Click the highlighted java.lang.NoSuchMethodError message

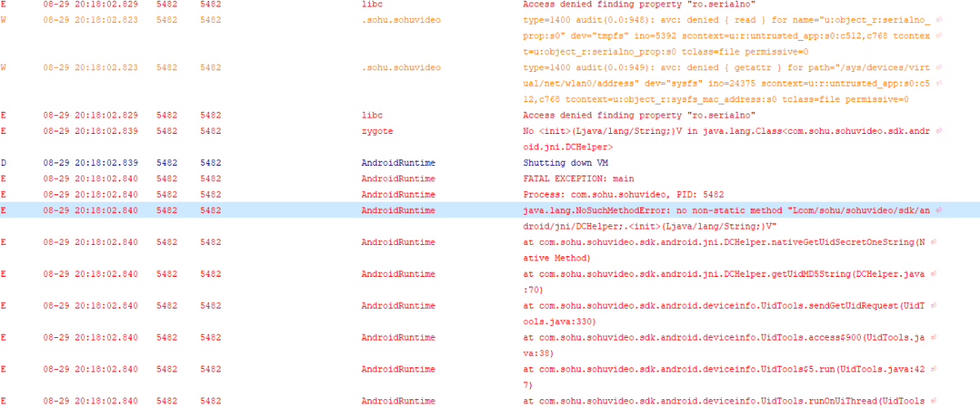(x=728, y=218)
